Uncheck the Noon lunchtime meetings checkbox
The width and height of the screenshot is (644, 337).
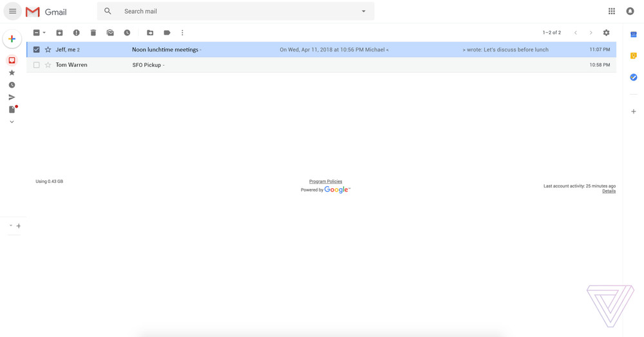tap(37, 50)
